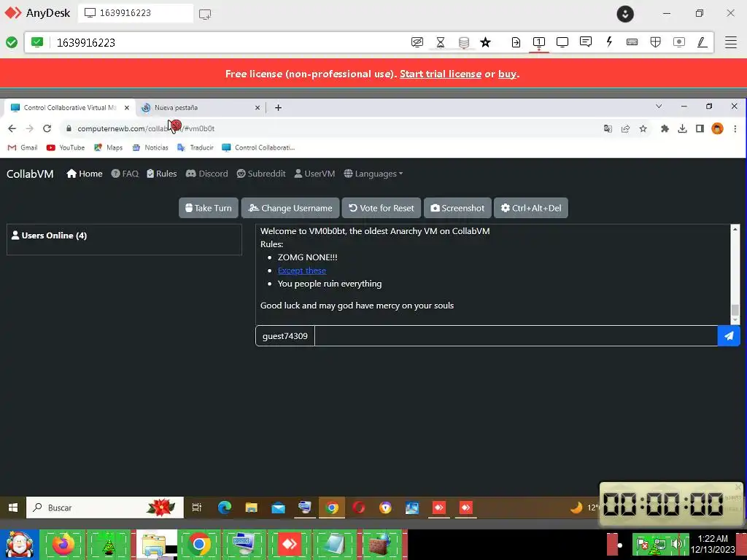
Task: Open the Control Collaborati... bookmark
Action: pos(258,147)
